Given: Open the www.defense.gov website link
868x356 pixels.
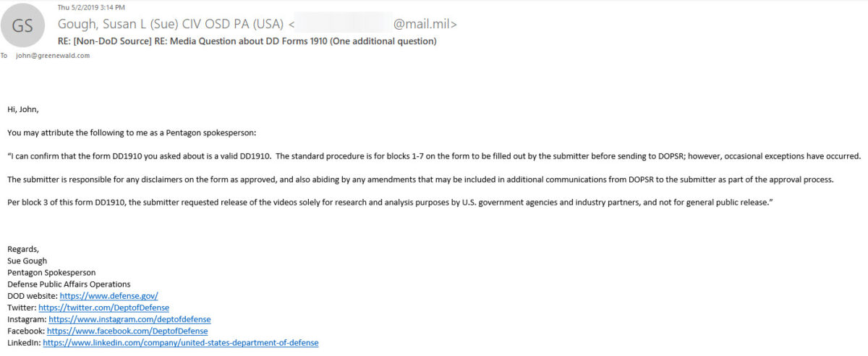Looking at the screenshot, I should [x=109, y=296].
